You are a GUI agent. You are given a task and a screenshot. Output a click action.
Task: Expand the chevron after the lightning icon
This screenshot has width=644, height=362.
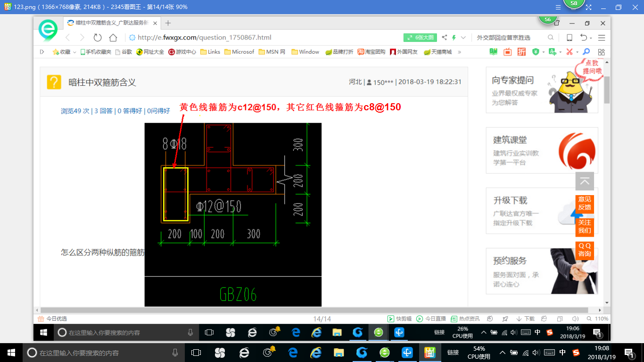coord(463,38)
